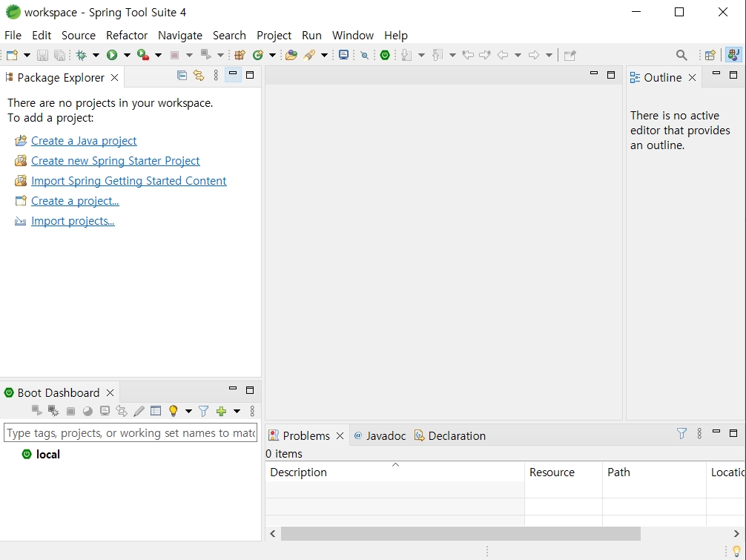Open dropdown next to Boot Dashboard plus icon

(237, 411)
